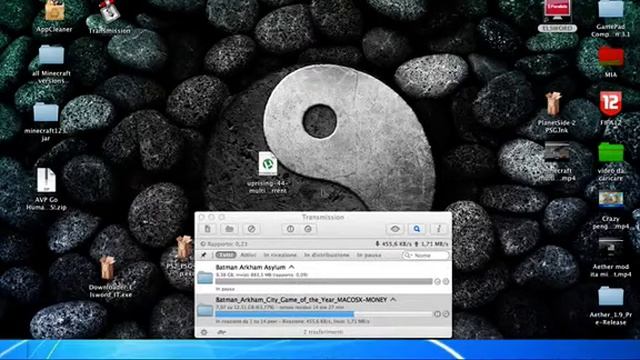Select AVP Go Huma zip file
Screen dimensions: 640x360
tap(46, 189)
